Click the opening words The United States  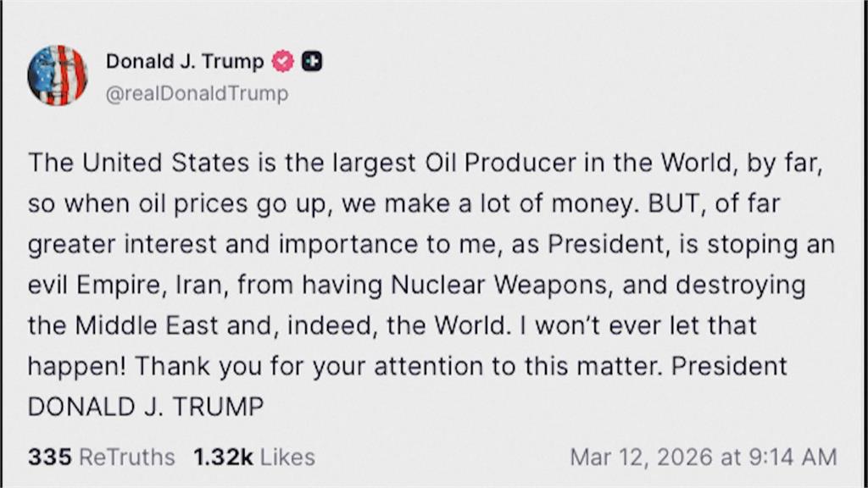point(138,163)
